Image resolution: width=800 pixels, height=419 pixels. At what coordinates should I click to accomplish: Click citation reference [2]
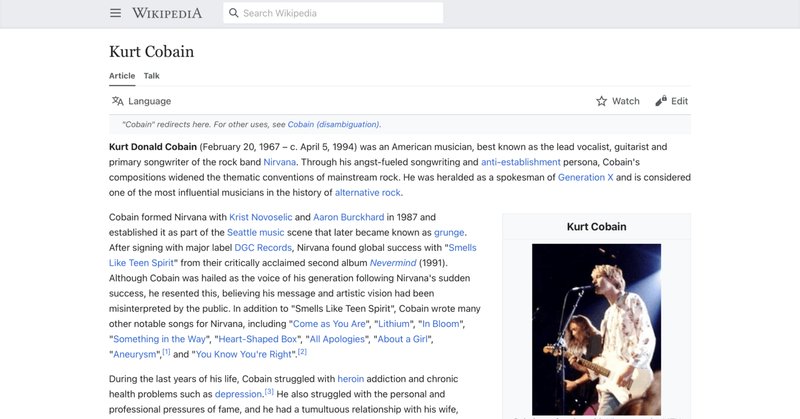coord(302,352)
